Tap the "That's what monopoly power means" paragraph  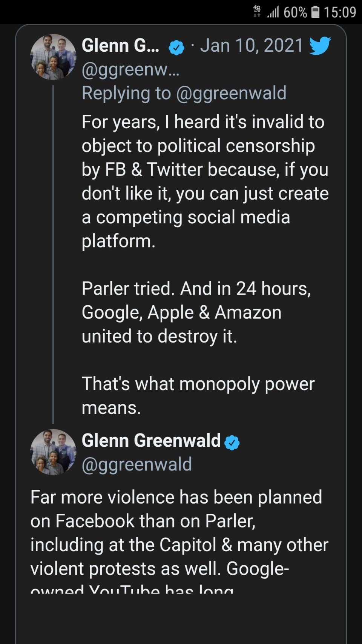pyautogui.click(x=198, y=395)
